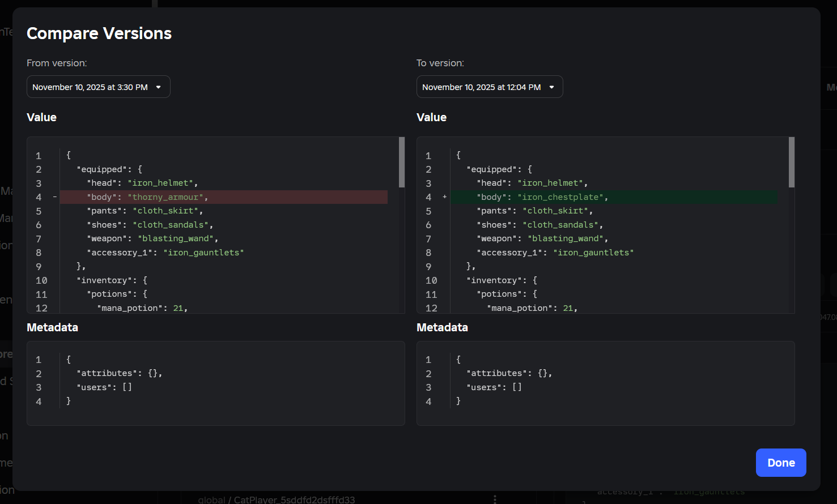The image size is (837, 504).
Task: Click the "potions" key in the From version pane
Action: pyautogui.click(x=109, y=294)
